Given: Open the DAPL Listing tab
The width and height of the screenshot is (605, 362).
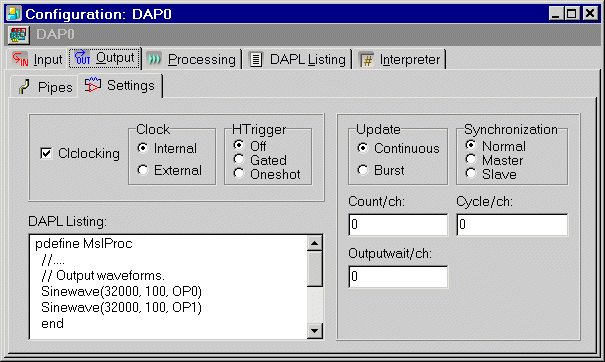Looking at the screenshot, I should (298, 59).
